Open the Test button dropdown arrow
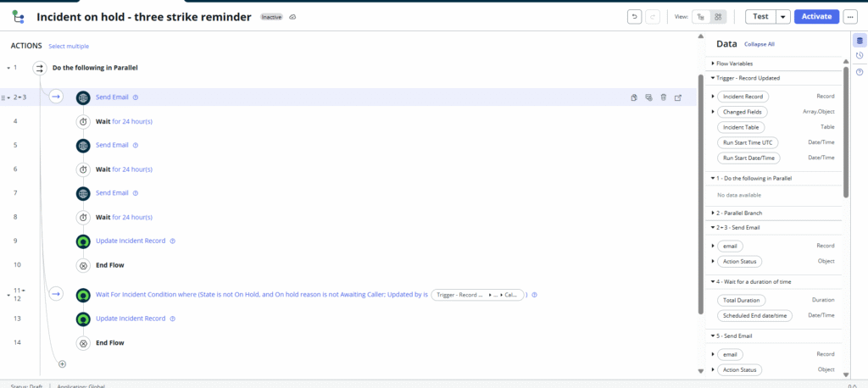This screenshot has width=868, height=388. pos(782,16)
